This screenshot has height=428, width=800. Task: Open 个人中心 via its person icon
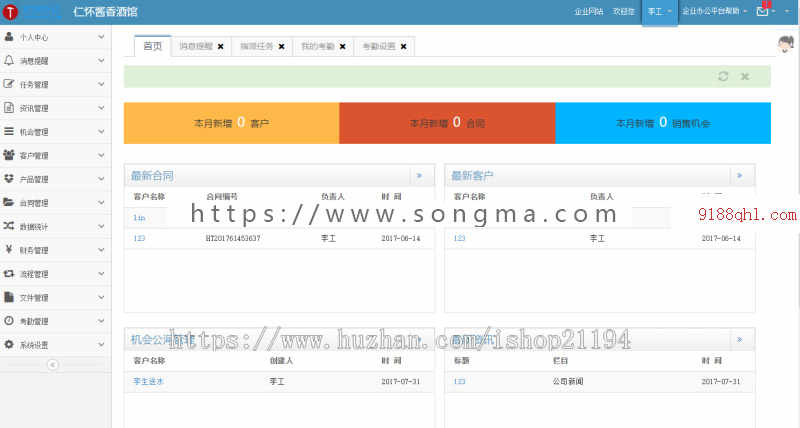point(9,37)
